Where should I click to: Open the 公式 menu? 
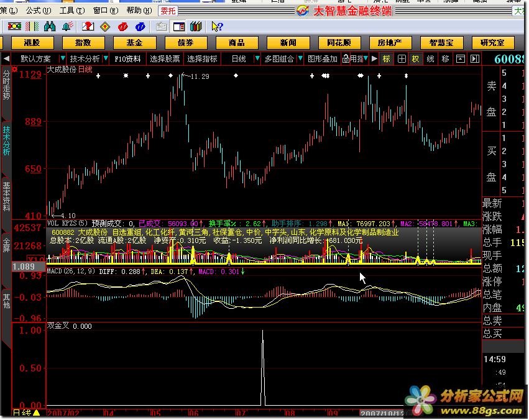(39, 11)
